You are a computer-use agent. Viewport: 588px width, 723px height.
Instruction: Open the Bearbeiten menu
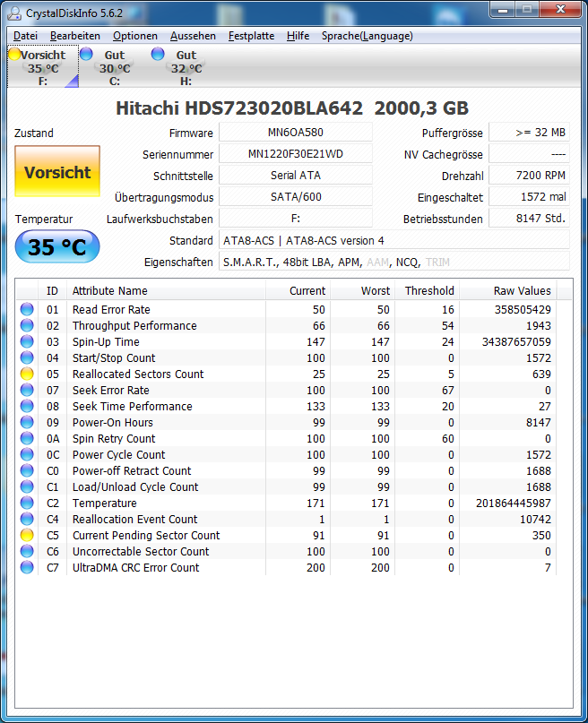[x=75, y=36]
